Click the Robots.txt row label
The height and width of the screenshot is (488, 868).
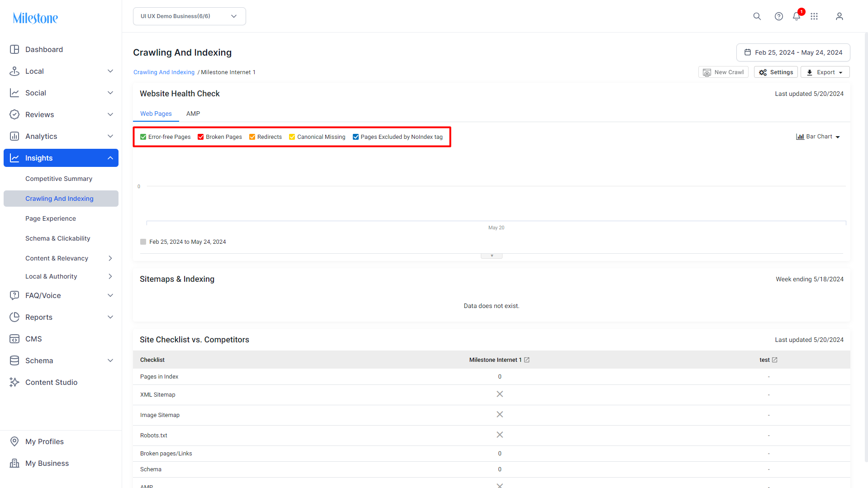[x=154, y=436]
